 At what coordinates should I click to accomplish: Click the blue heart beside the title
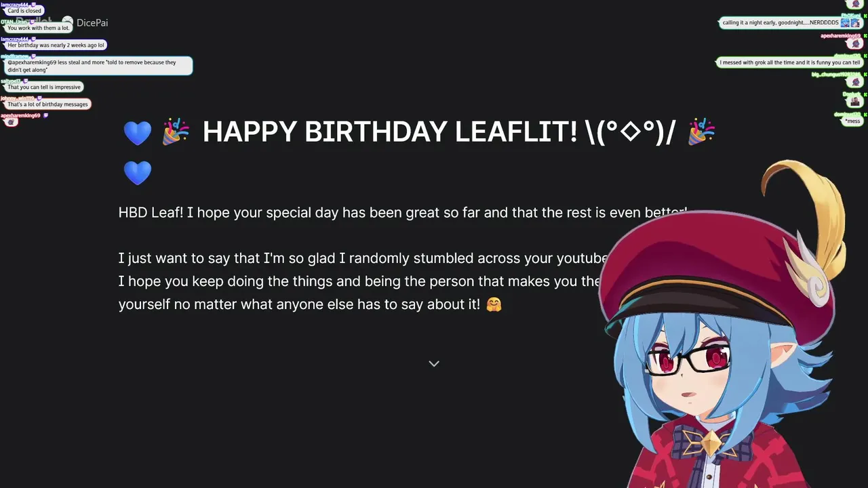point(137,133)
